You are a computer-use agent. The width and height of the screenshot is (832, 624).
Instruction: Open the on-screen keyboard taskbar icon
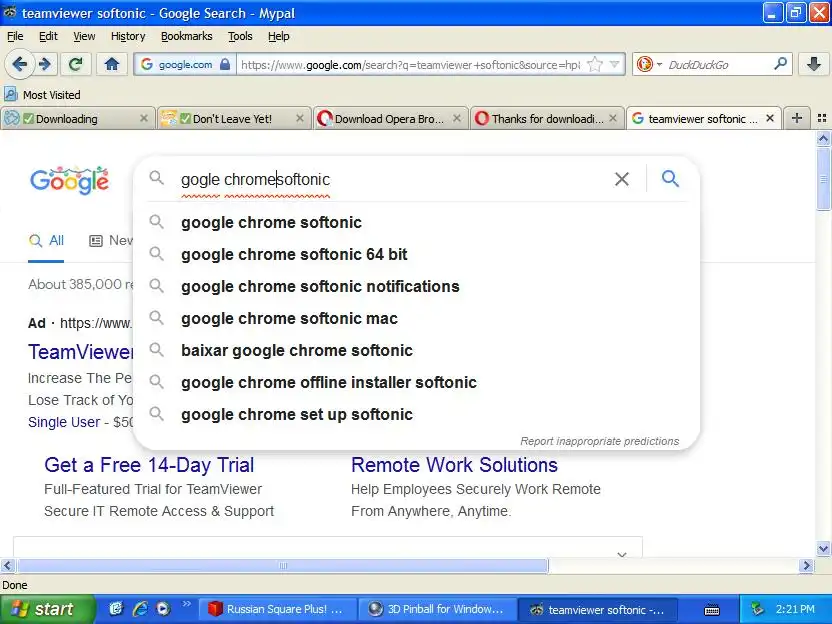tap(712, 610)
